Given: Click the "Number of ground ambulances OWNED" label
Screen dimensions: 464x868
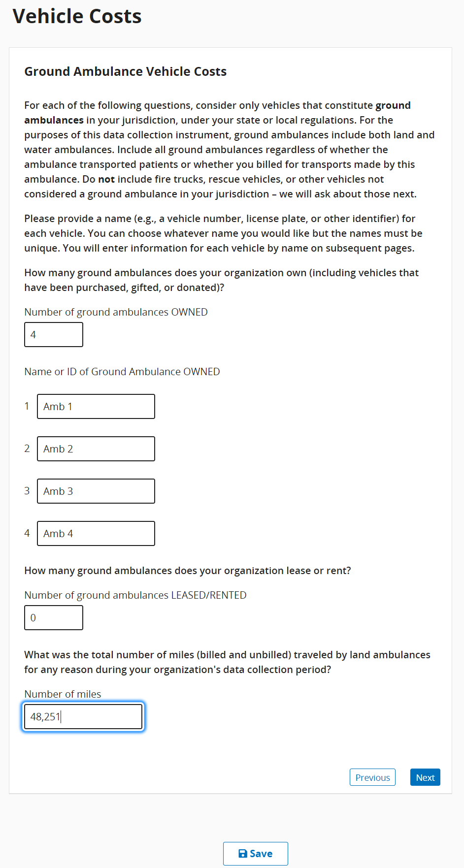Looking at the screenshot, I should pos(116,312).
